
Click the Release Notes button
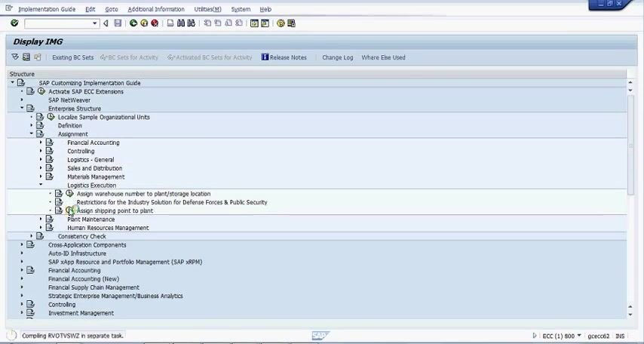[x=284, y=57]
